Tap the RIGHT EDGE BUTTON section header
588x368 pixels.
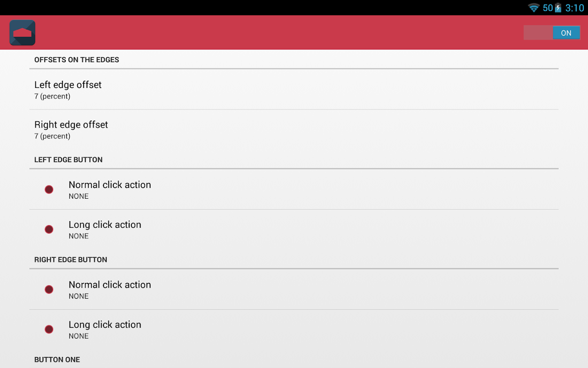(71, 260)
